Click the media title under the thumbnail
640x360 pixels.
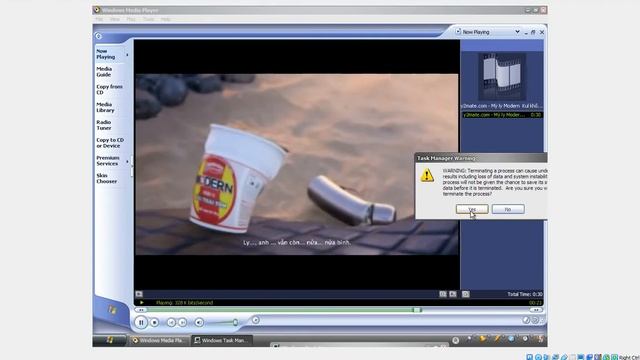pos(502,106)
